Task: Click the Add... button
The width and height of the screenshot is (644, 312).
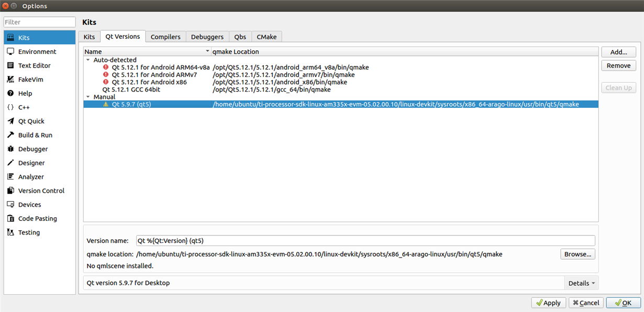Action: 619,52
